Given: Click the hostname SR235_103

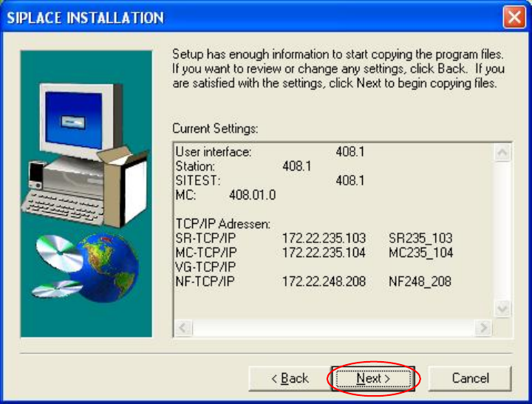Looking at the screenshot, I should coord(420,238).
